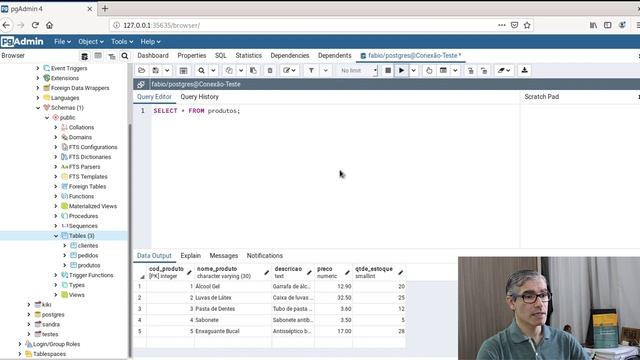Expand the Functions tree node
Screen dimensions: 640x360
click(56, 196)
